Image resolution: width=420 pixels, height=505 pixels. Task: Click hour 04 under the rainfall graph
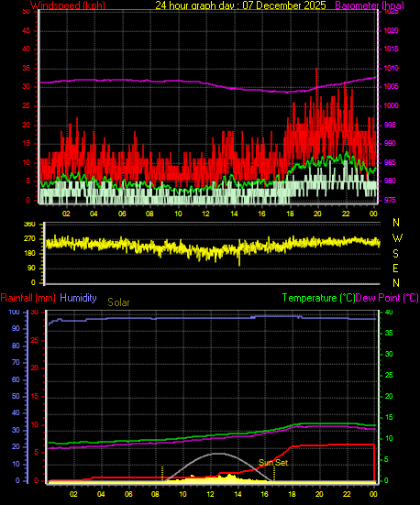point(101,494)
